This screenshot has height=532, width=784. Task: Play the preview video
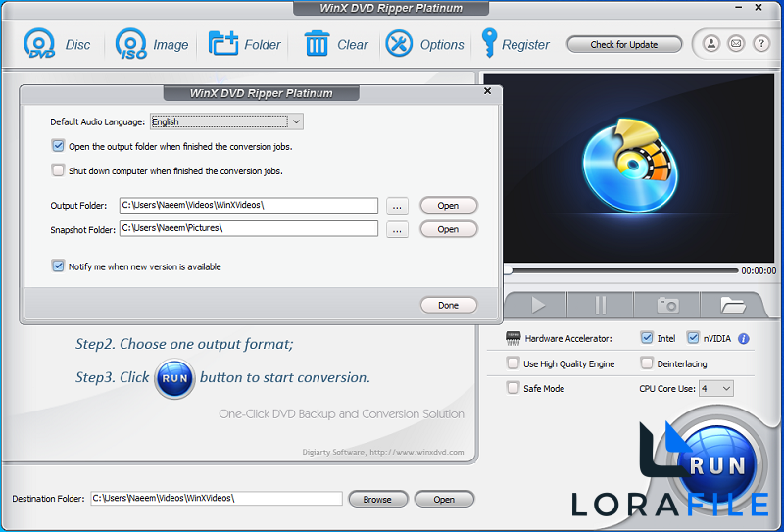click(x=537, y=305)
